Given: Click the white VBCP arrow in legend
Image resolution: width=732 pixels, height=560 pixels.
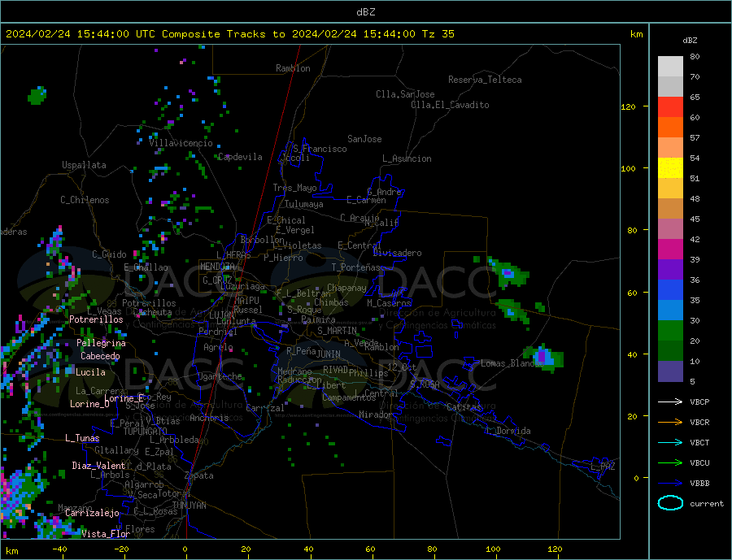Looking at the screenshot, I should (670, 402).
